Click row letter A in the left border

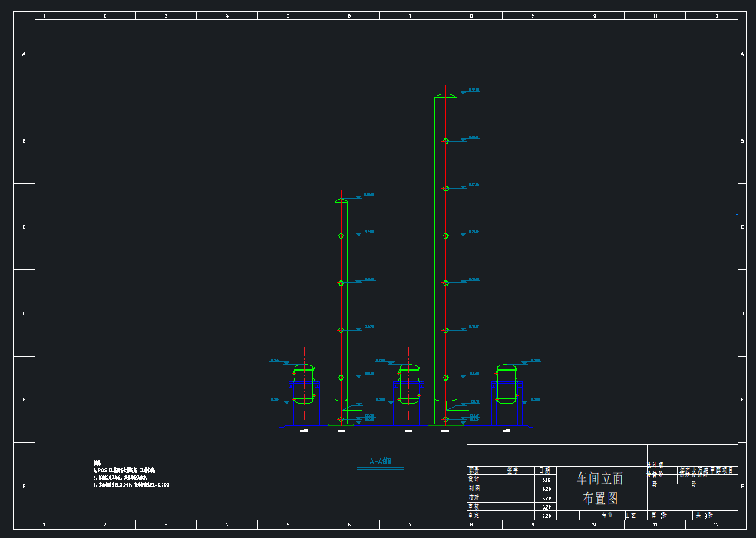click(x=24, y=54)
